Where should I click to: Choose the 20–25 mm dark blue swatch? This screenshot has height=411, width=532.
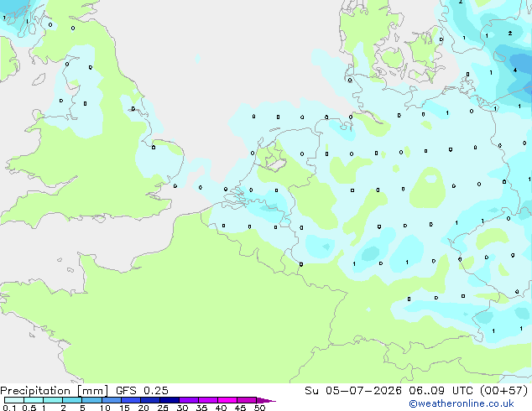point(149,400)
